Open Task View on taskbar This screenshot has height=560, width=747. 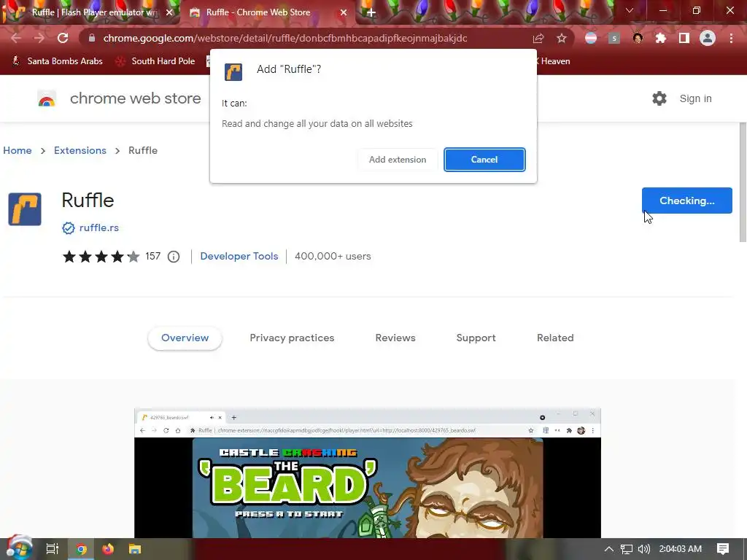pos(53,549)
